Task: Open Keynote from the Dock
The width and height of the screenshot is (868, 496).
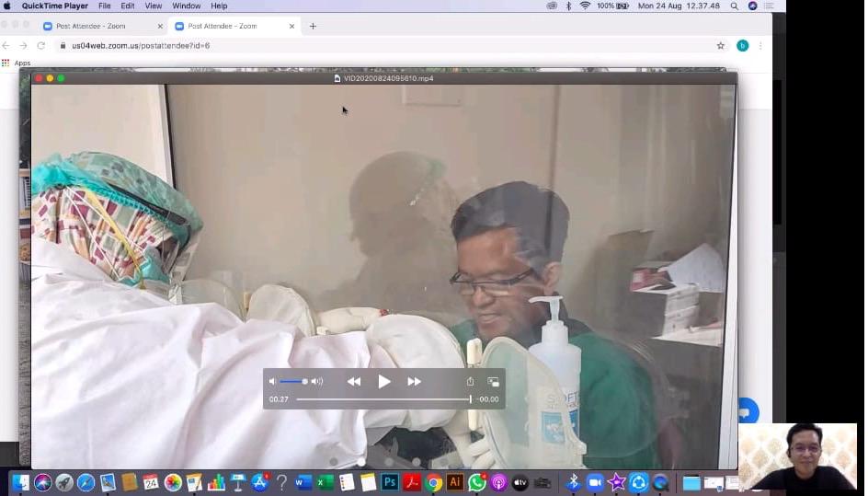Action: pos(238,482)
